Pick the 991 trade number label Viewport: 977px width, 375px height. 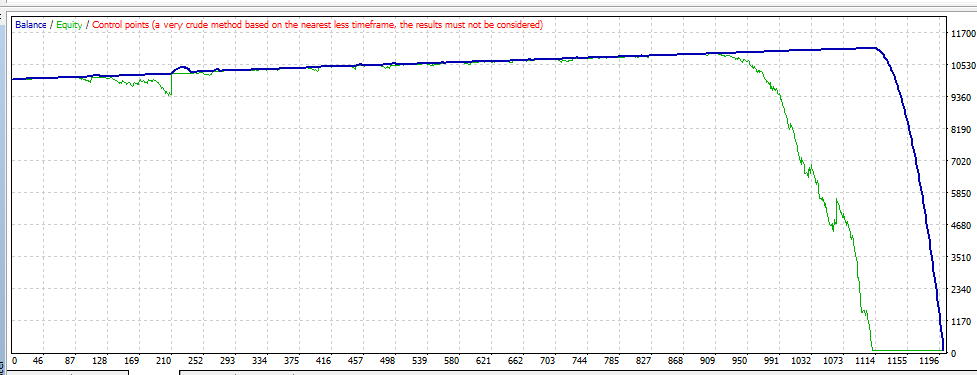(x=772, y=361)
